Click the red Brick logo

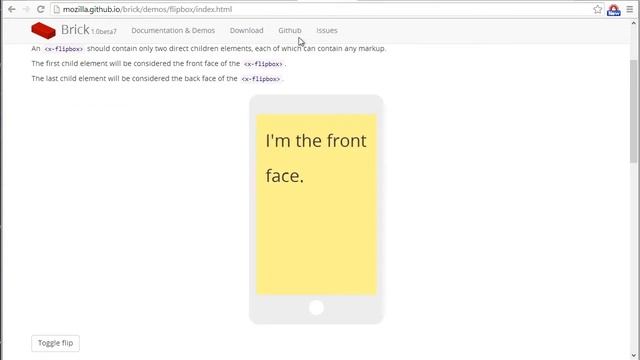click(43, 30)
